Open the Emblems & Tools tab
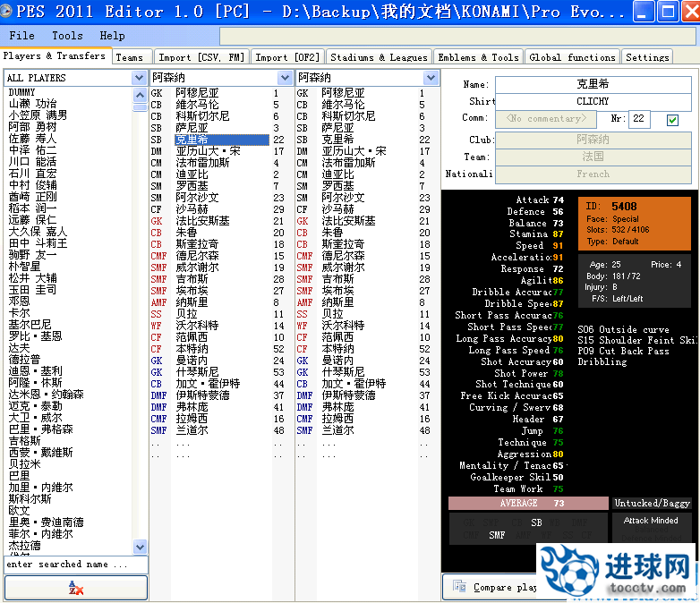Viewport: 700px width, 603px height. tap(478, 57)
